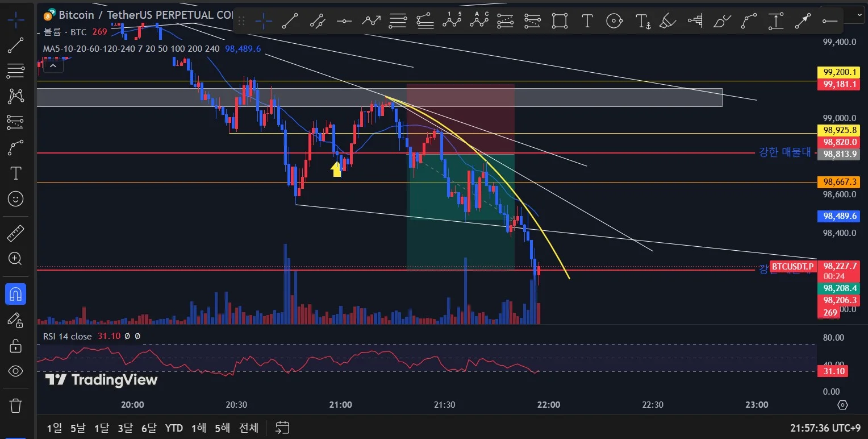Open the brush and path tools in left sidebar
This screenshot has height=439, width=868.
coord(16,148)
